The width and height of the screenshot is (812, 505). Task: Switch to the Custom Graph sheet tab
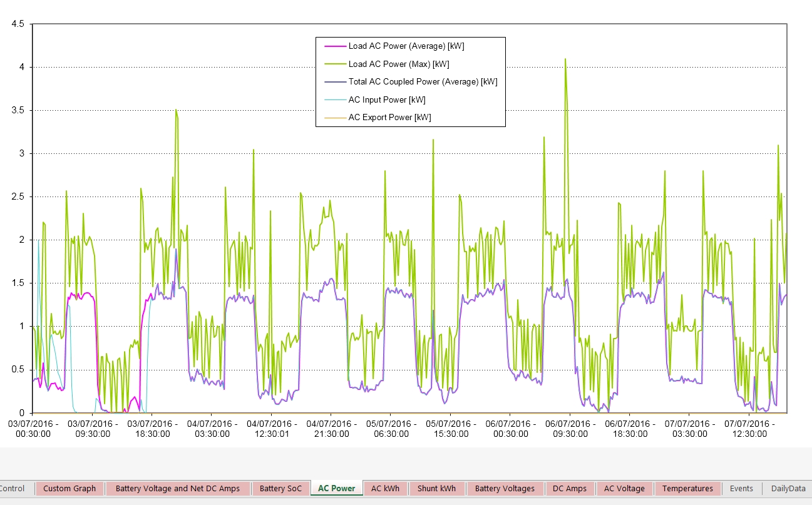click(69, 489)
